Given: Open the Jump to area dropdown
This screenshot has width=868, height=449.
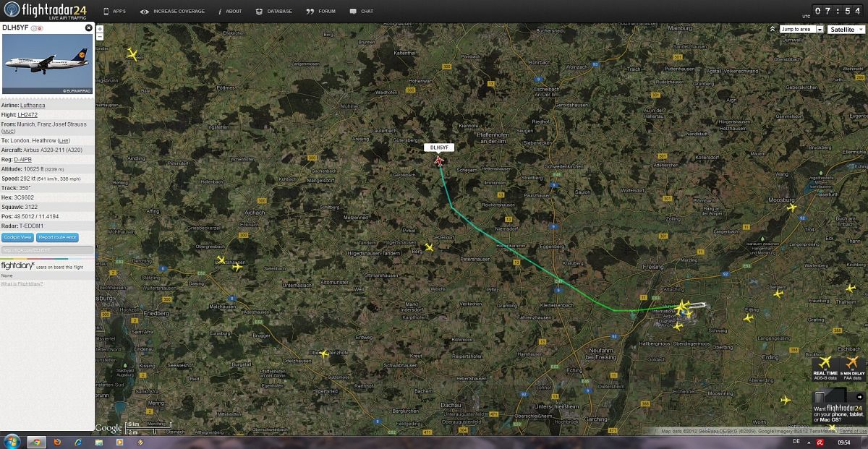Looking at the screenshot, I should 801,29.
